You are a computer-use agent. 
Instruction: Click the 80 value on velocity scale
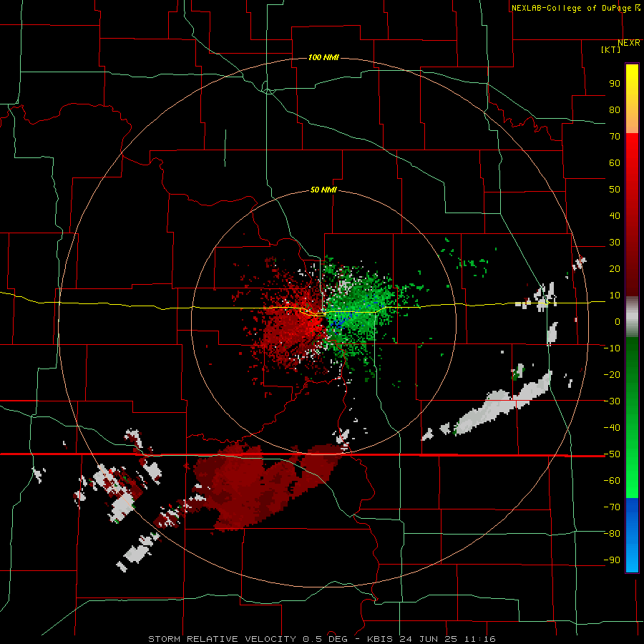(x=615, y=109)
